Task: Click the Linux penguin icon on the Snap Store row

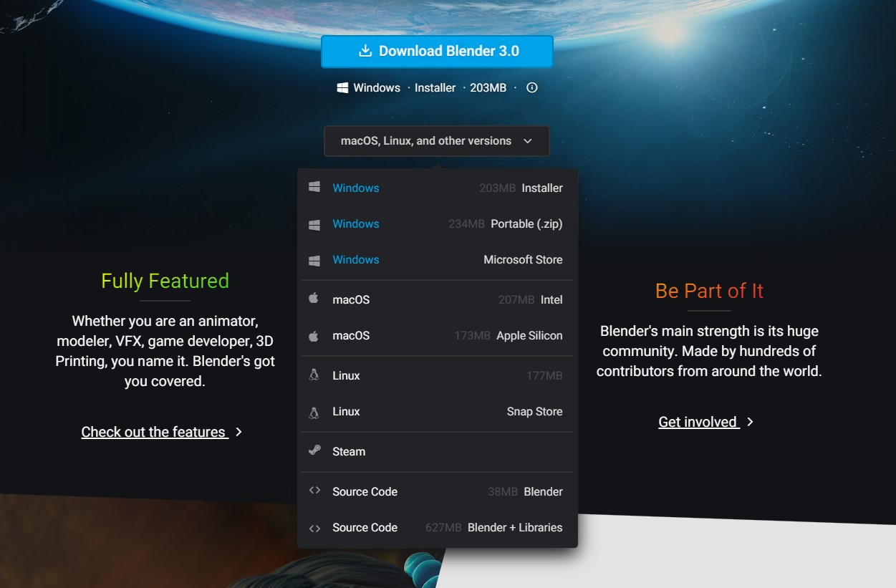Action: tap(313, 412)
